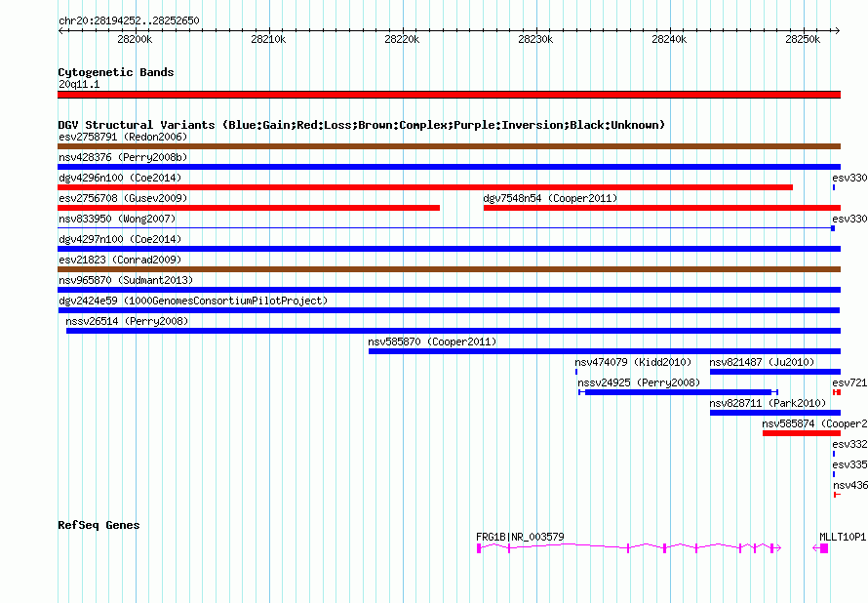Click the chr20:28194252..28252650 coordinate label
Viewport: 868px width, 603px height.
(x=129, y=20)
